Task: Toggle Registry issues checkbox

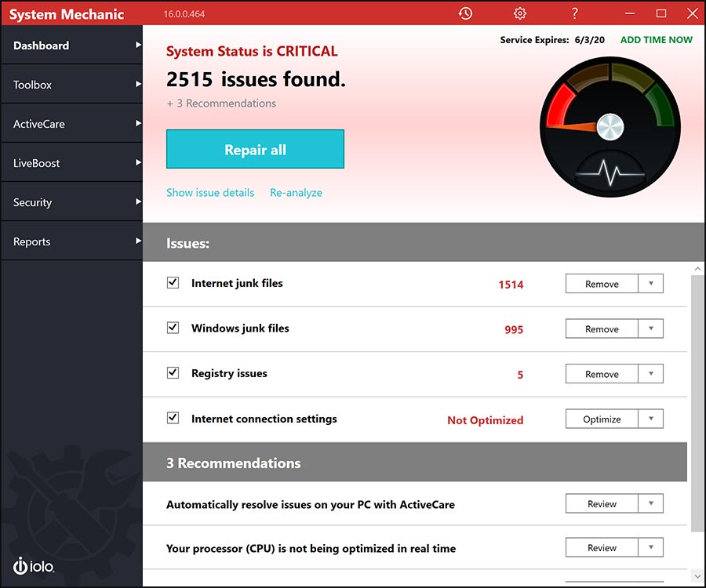Action: tap(173, 373)
